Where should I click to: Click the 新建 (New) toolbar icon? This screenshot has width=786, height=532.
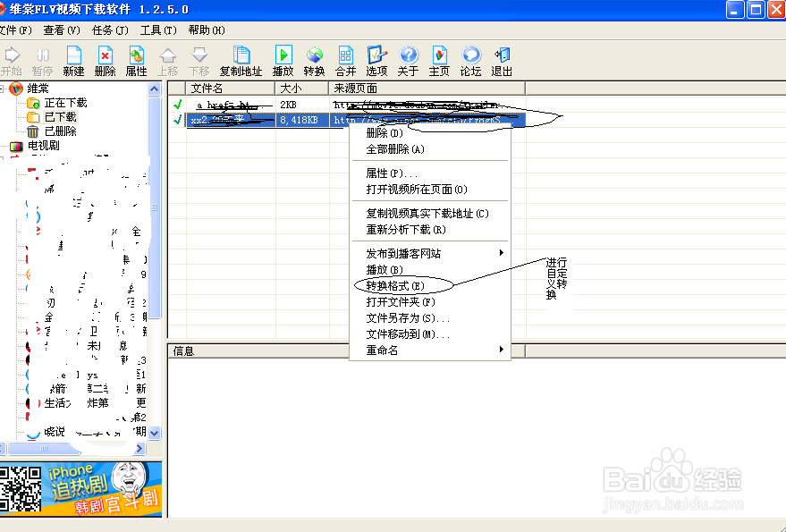[73, 61]
